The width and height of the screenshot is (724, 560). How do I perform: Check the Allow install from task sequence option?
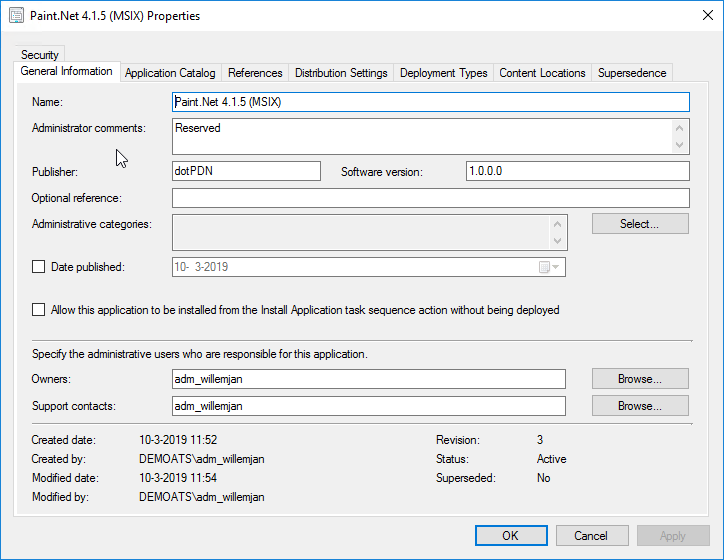(39, 310)
